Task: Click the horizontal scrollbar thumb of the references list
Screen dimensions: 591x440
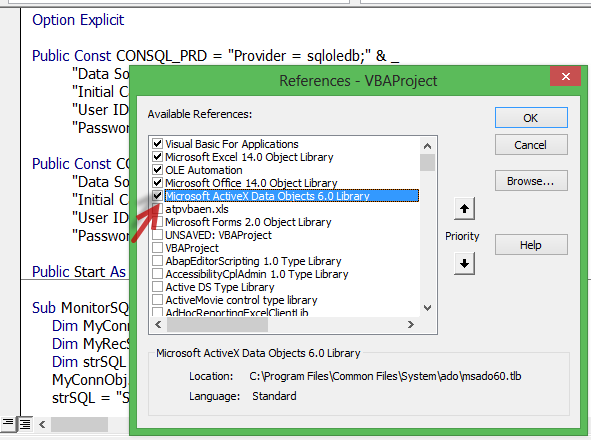Action: tap(217, 324)
